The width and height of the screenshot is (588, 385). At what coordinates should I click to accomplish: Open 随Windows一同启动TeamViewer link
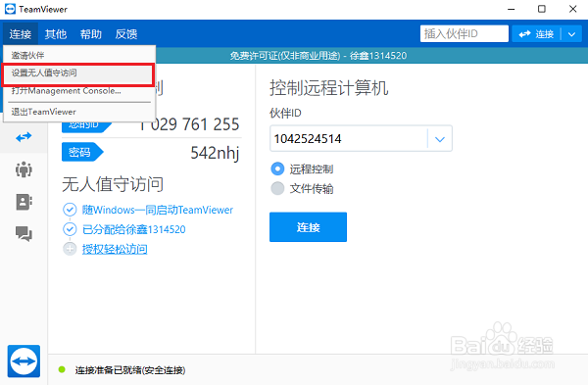158,210
